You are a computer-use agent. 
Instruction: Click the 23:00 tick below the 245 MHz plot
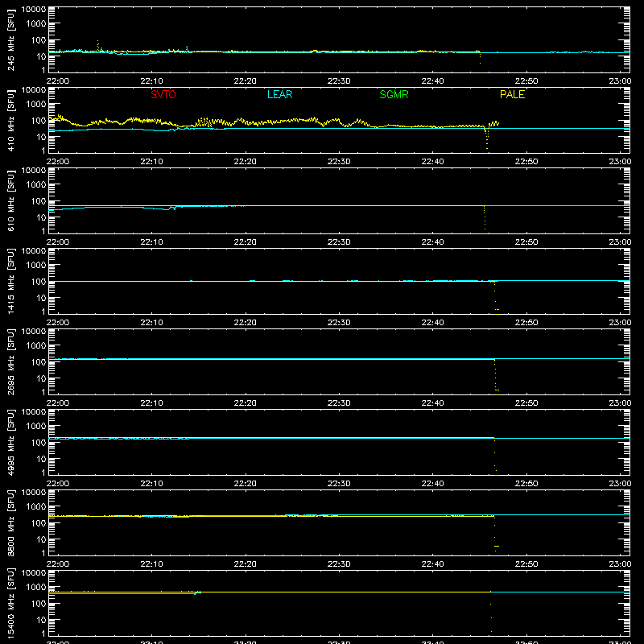620,81
